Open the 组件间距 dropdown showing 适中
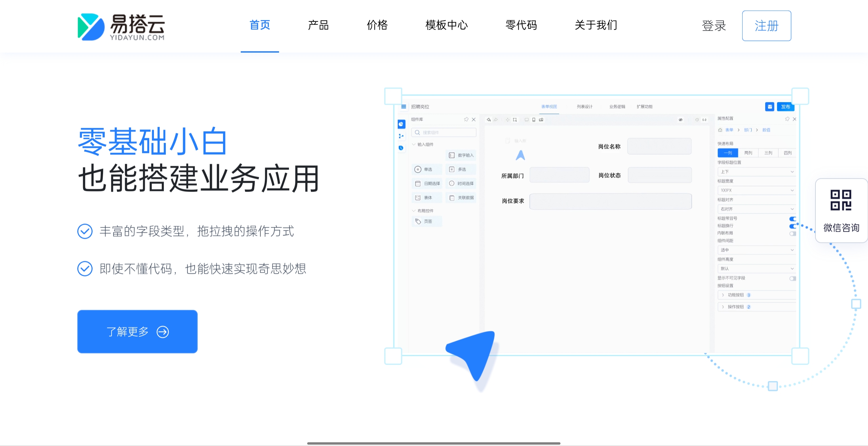Screen dimensions: 868x446 (x=757, y=250)
